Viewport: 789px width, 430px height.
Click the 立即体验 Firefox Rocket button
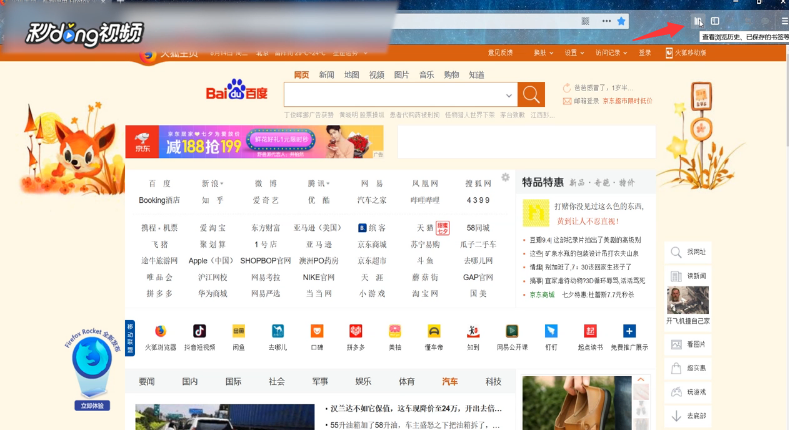[x=92, y=406]
